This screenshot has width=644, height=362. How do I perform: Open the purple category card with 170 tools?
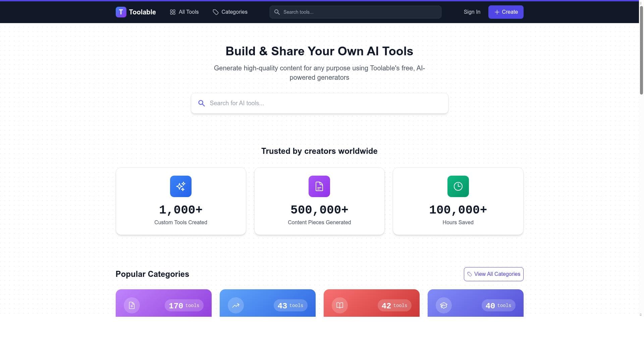(x=164, y=303)
